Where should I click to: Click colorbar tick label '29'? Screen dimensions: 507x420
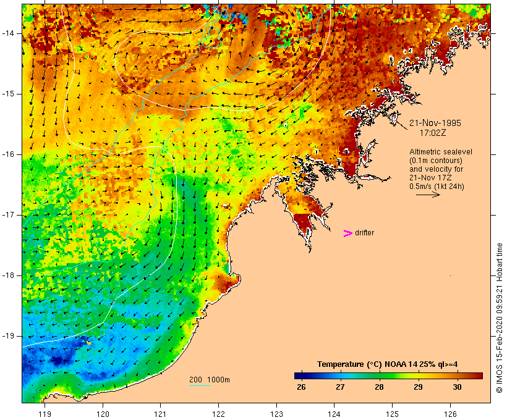[x=418, y=387]
